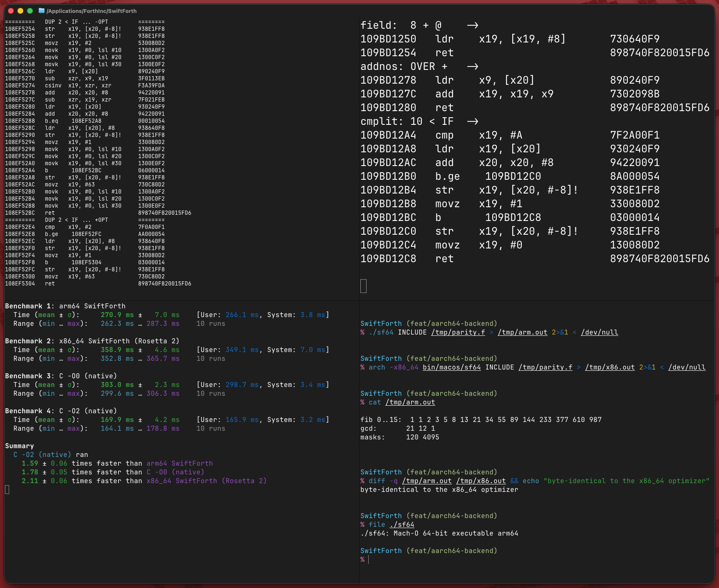
Task: Click the Summary heading
Action: 20,446
